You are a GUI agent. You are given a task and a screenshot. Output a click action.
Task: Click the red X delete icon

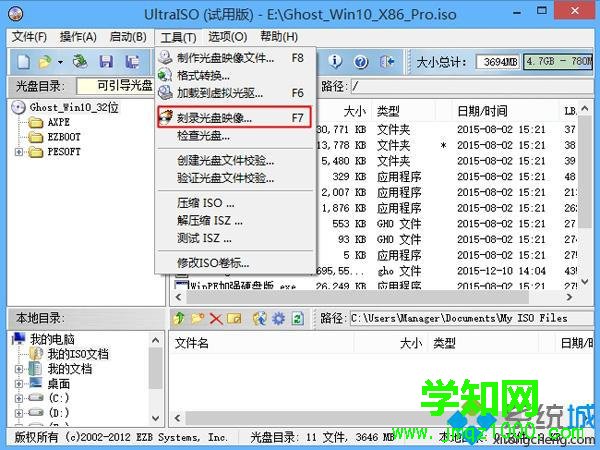coord(216,319)
